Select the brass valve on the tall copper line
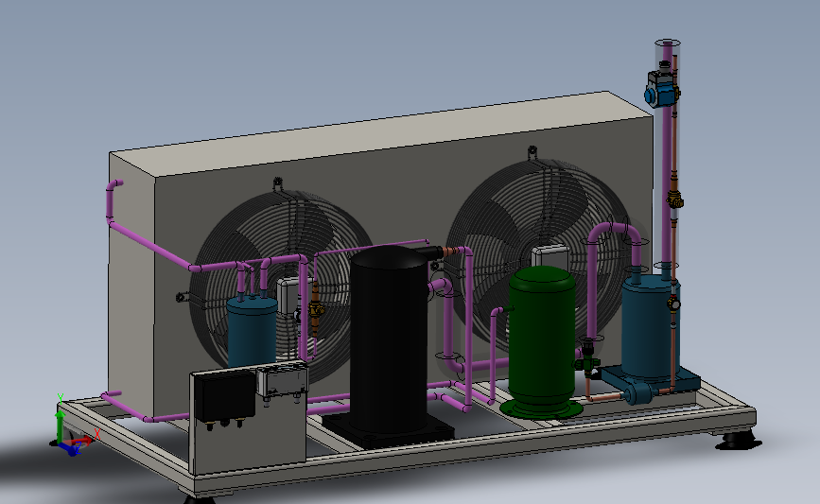The image size is (820, 504). coord(674,200)
